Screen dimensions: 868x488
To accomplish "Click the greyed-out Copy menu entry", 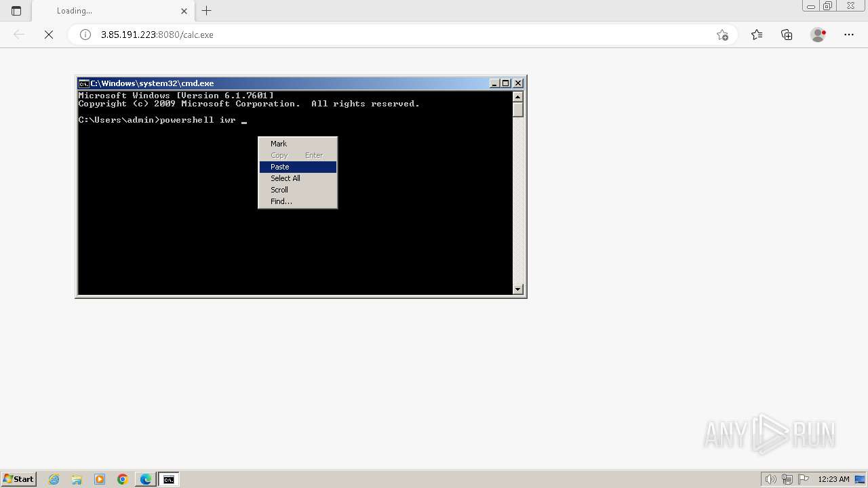I will (x=298, y=155).
